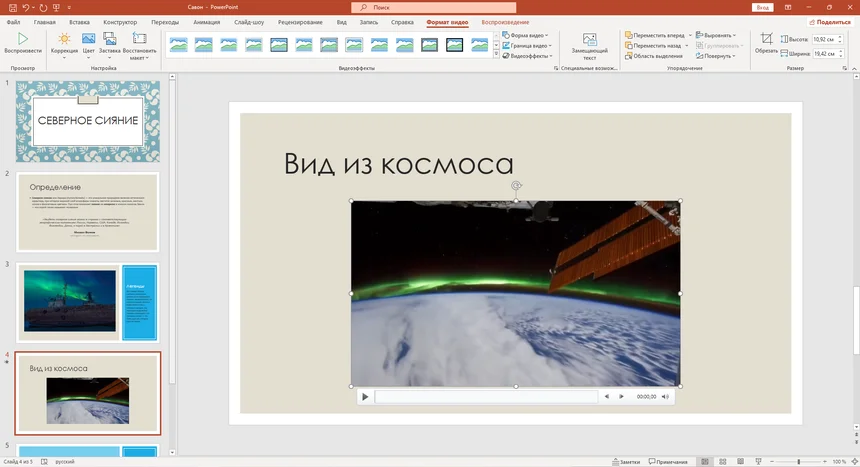Viewport: 860px width, 467px height.
Task: Click the Поиск search box
Action: click(x=433, y=8)
